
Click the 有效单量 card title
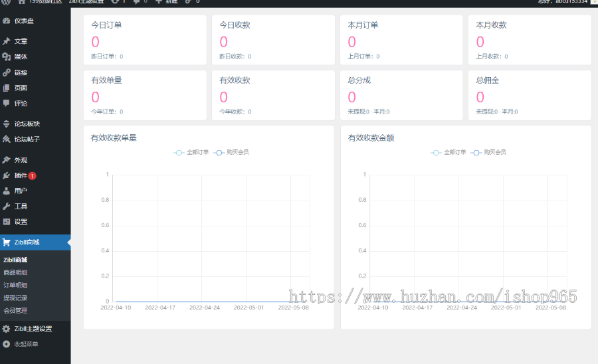[106, 80]
